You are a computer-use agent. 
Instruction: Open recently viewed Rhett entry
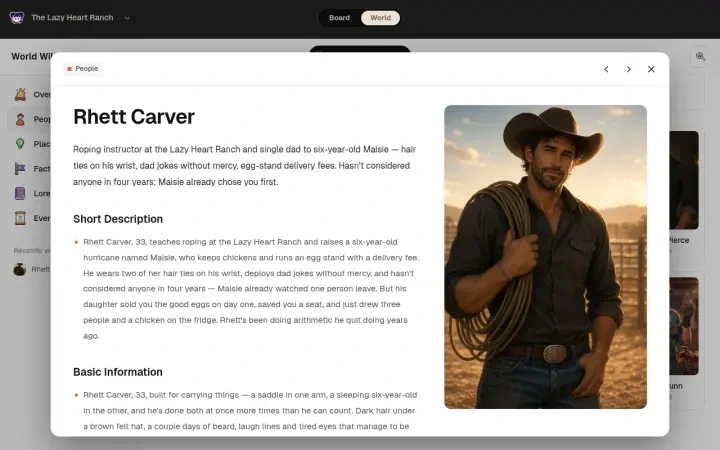30,270
